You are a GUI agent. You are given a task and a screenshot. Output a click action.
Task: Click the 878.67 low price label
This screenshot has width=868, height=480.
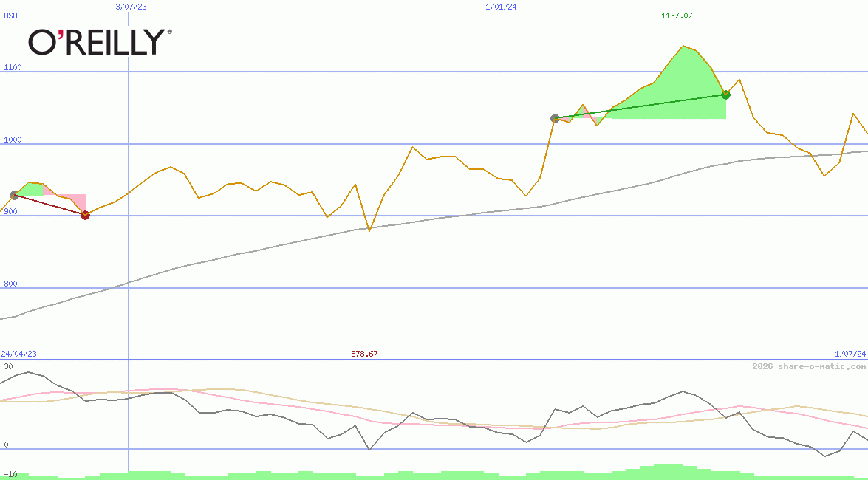364,354
